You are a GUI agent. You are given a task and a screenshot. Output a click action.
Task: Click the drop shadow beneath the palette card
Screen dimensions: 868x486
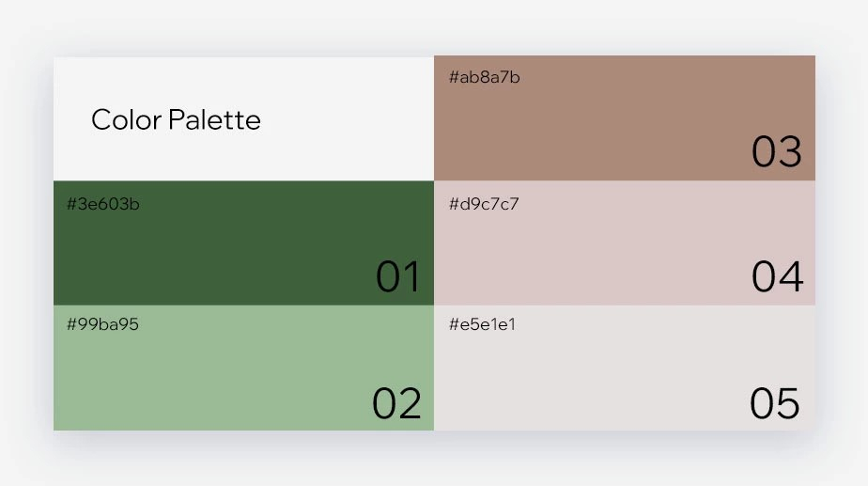click(434, 442)
